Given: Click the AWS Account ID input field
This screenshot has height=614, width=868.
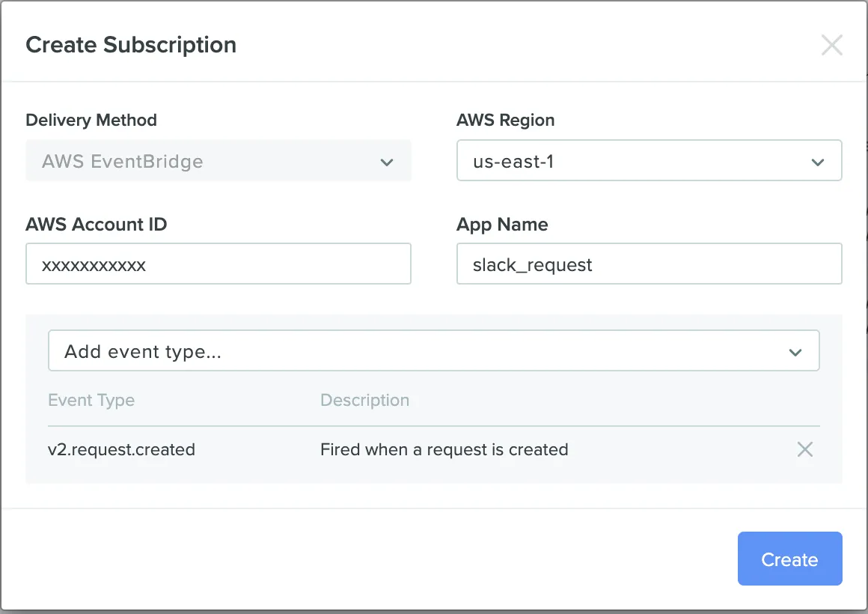Looking at the screenshot, I should pos(218,264).
